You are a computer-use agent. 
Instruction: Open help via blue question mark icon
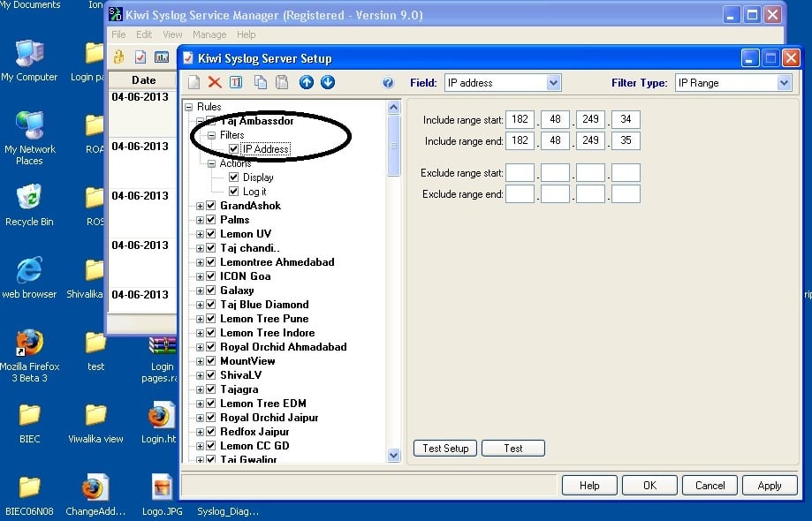388,83
